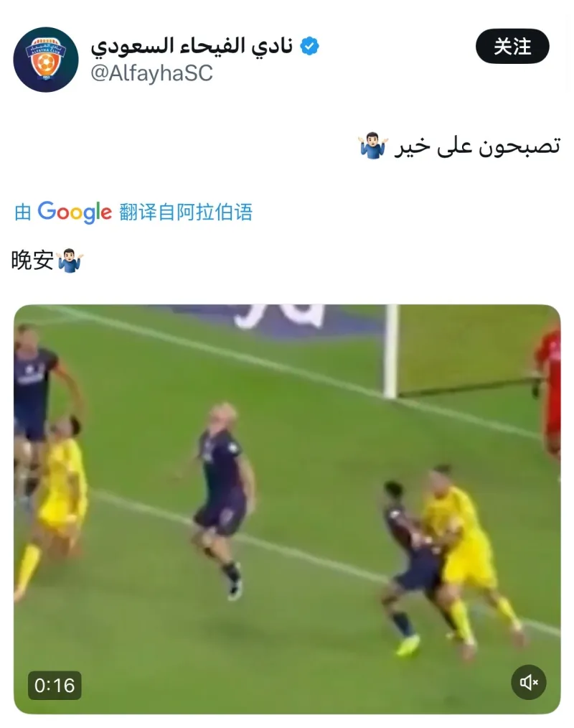This screenshot has width=574, height=728.
Task: Open the @AlfayhaSC handle
Action: tap(151, 73)
